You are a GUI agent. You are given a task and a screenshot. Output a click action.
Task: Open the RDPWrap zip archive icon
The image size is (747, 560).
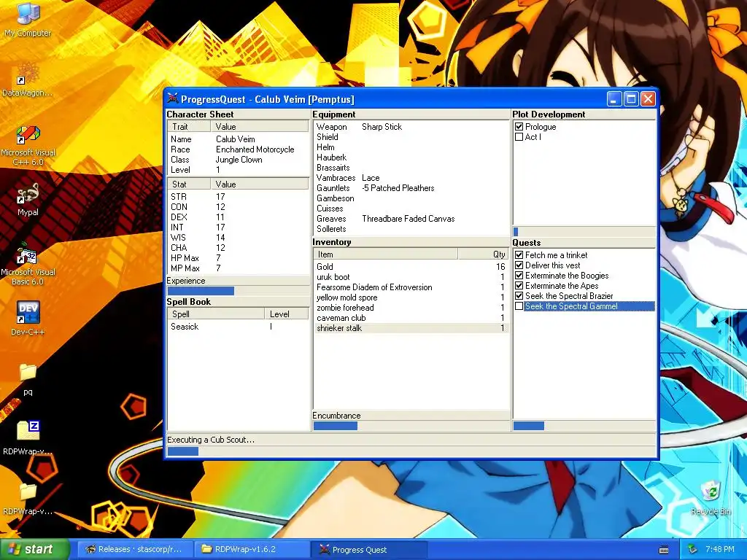[28, 438]
